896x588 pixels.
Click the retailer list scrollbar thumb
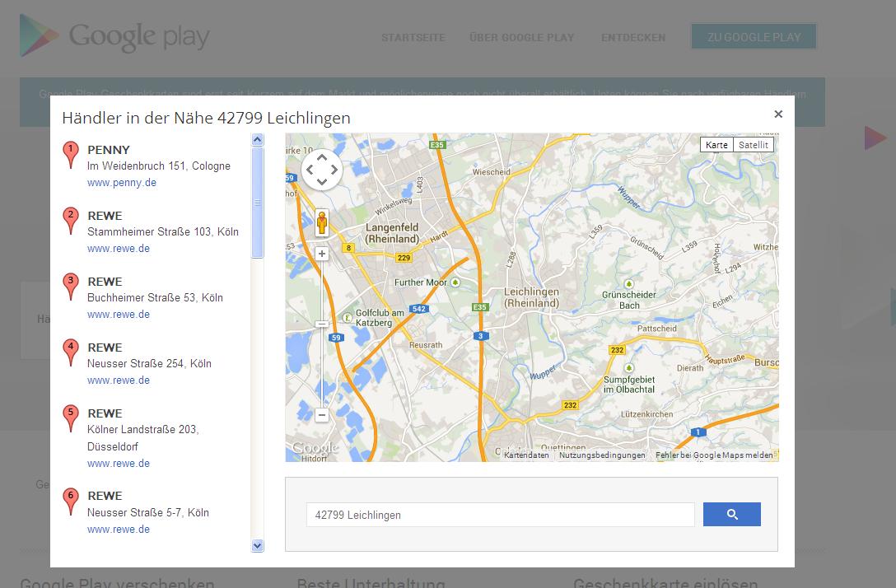(x=258, y=203)
